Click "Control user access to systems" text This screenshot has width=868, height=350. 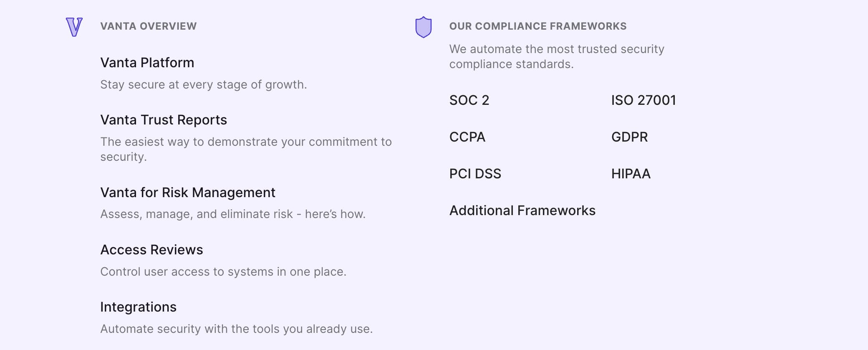pyautogui.click(x=223, y=272)
